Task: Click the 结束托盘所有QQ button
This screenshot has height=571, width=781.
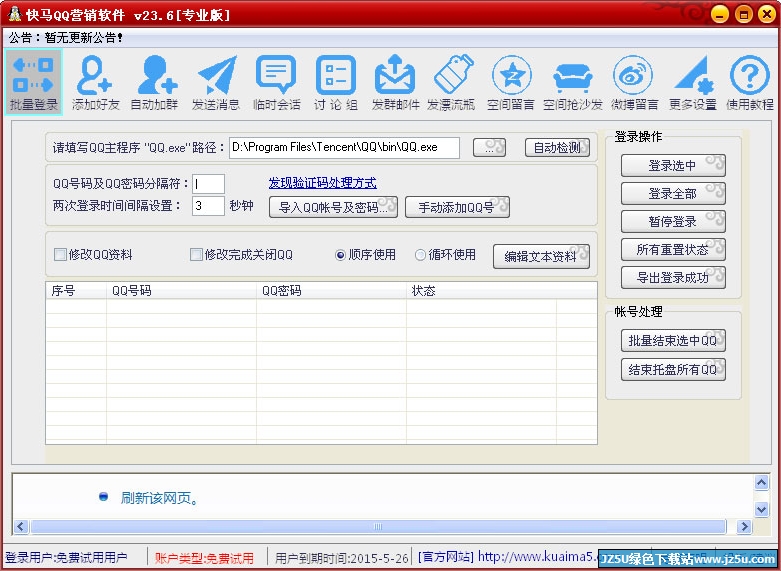Action: tap(673, 370)
